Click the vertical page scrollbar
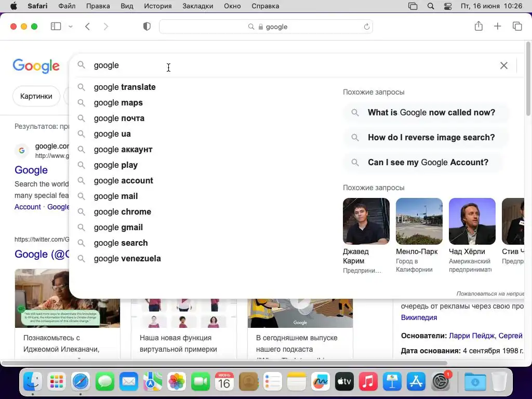Screen dimensions: 532x399 click(528, 79)
